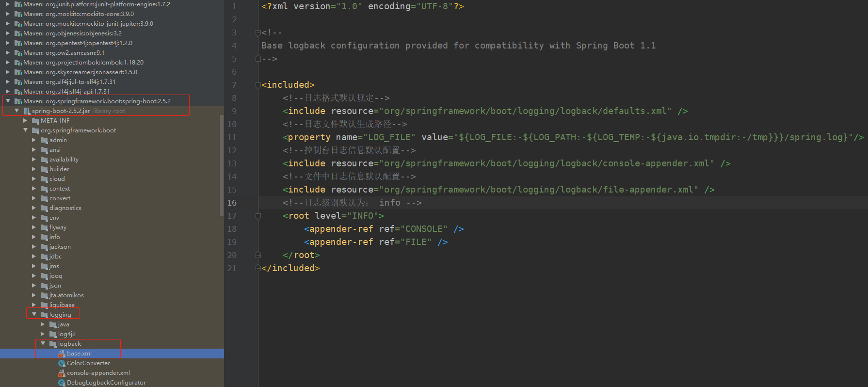Screen dimensions: 868x387
Task: Click the logback folder icon
Action: pyautogui.click(x=53, y=344)
